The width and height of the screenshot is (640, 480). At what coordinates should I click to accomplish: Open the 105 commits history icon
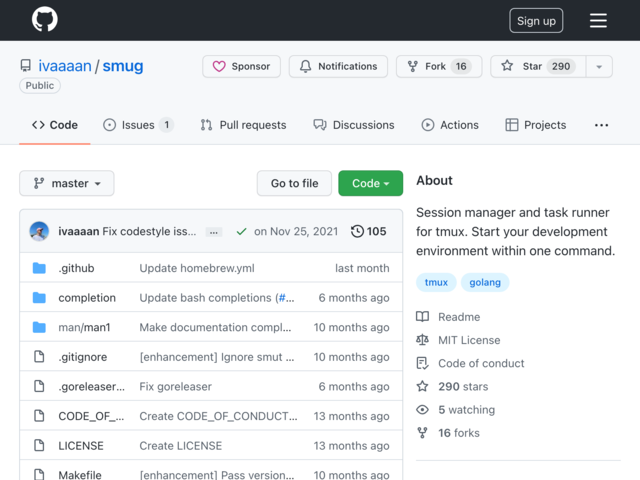(x=368, y=231)
